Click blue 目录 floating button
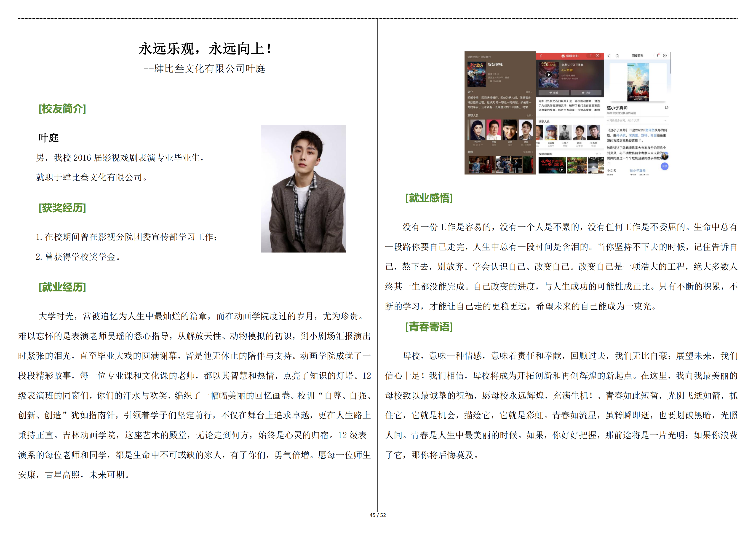This screenshot has height=535, width=756. click(665, 166)
